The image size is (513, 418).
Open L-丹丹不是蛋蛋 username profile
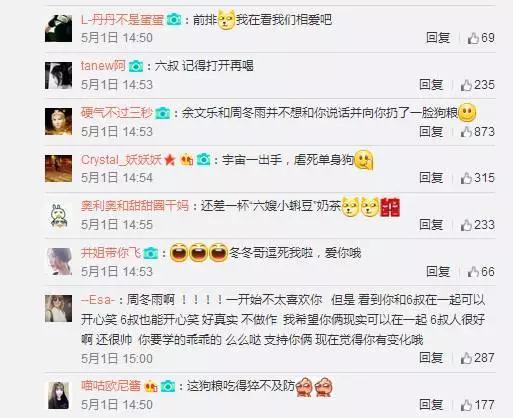tap(122, 20)
